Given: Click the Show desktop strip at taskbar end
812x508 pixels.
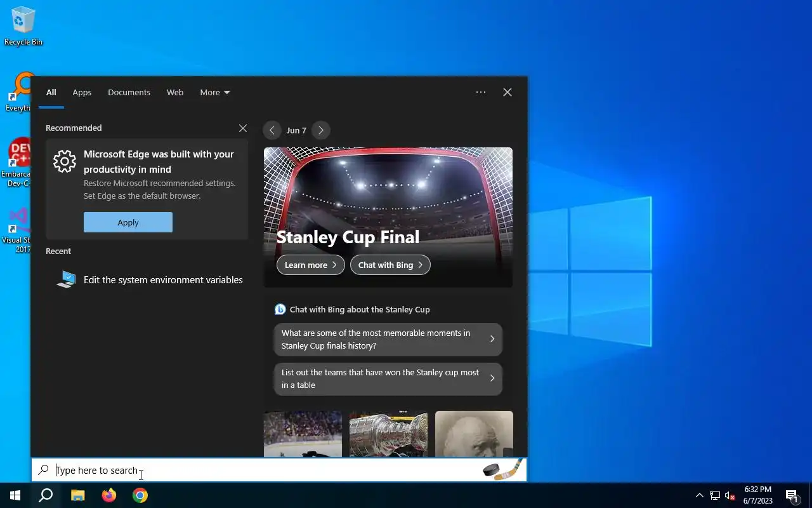Looking at the screenshot, I should (810, 495).
